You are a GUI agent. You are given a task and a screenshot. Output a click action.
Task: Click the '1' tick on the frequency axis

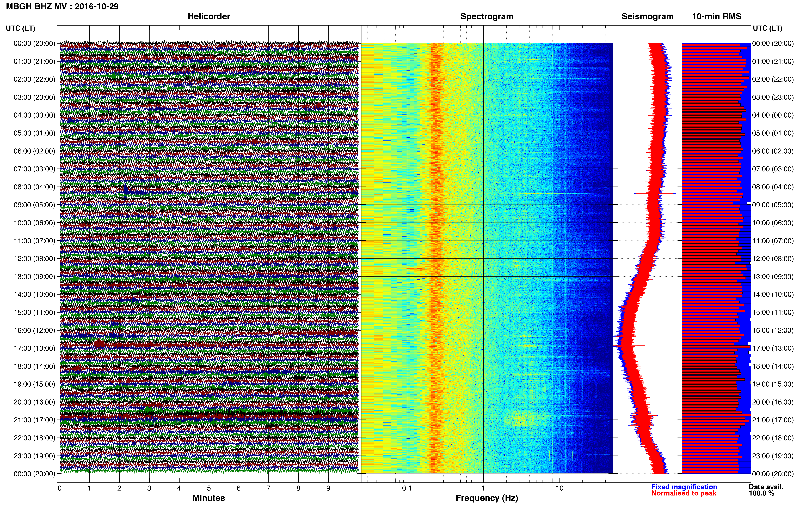483,488
